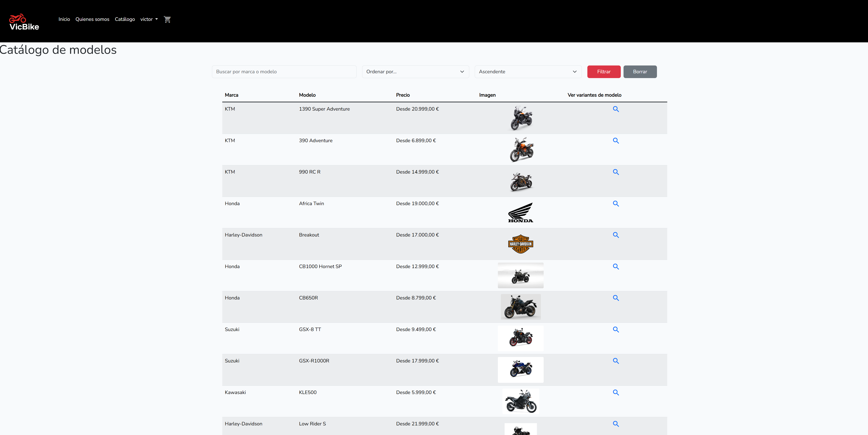Click the CB650R motorcycle image

coord(521,307)
